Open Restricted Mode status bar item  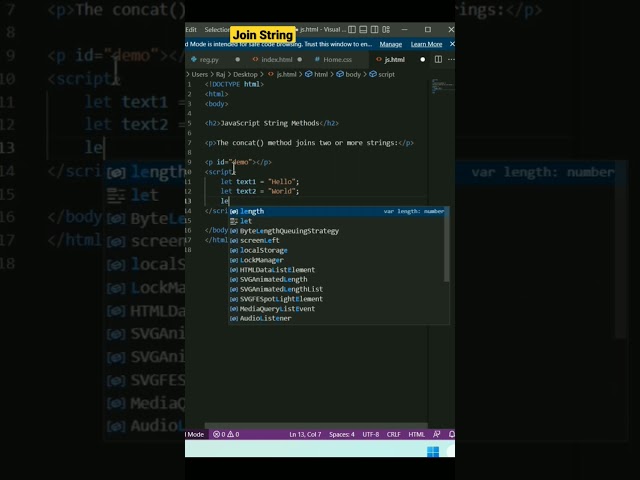coord(195,434)
